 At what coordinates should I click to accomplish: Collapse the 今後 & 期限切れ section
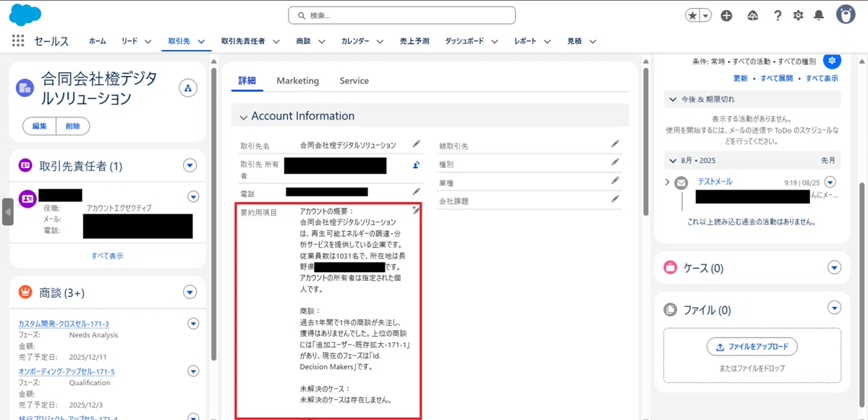(x=673, y=99)
